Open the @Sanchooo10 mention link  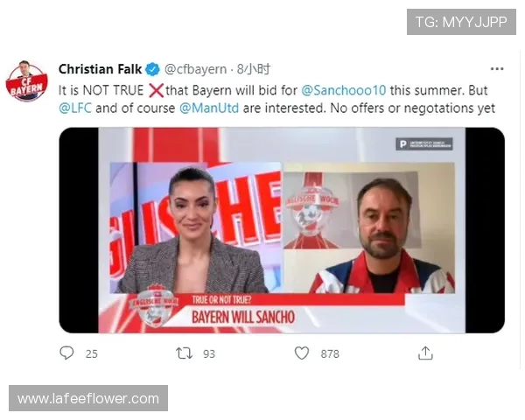point(344,90)
